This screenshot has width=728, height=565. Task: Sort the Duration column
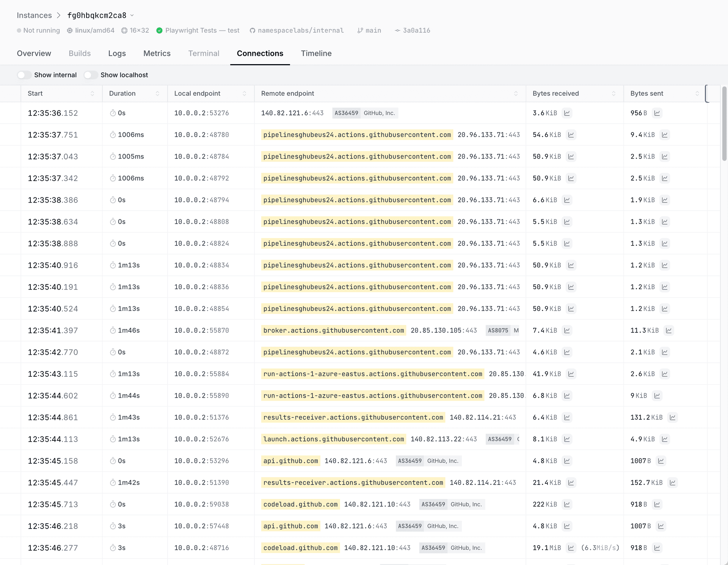click(x=157, y=94)
